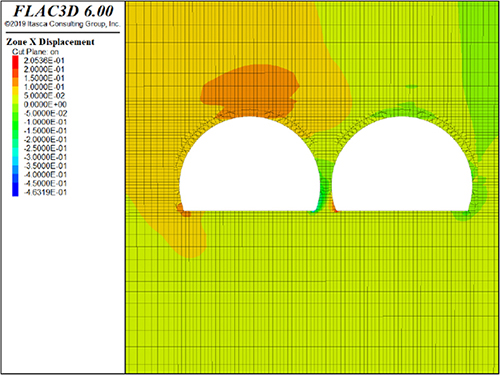
Task: Click legend value -1.0000E-01
Action: pyautogui.click(x=45, y=122)
